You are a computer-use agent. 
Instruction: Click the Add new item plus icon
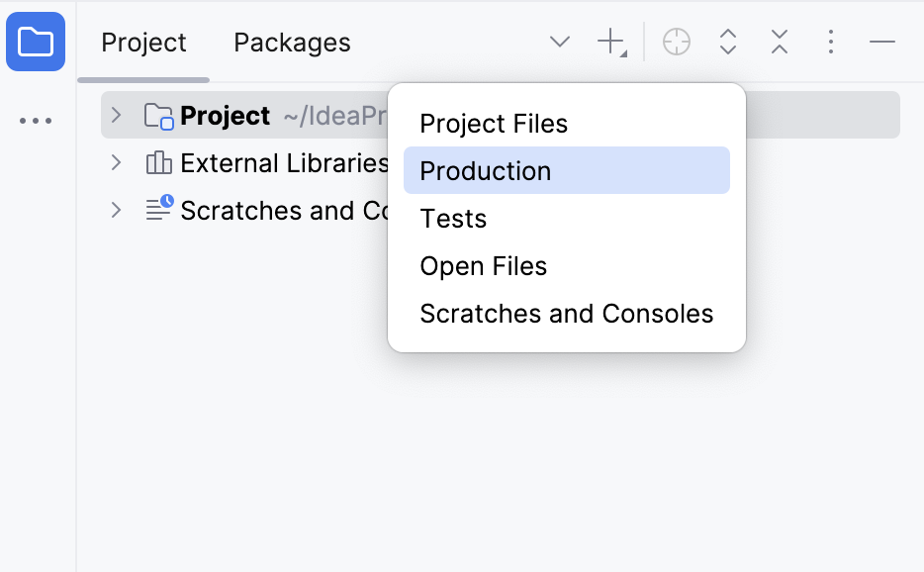click(x=609, y=42)
